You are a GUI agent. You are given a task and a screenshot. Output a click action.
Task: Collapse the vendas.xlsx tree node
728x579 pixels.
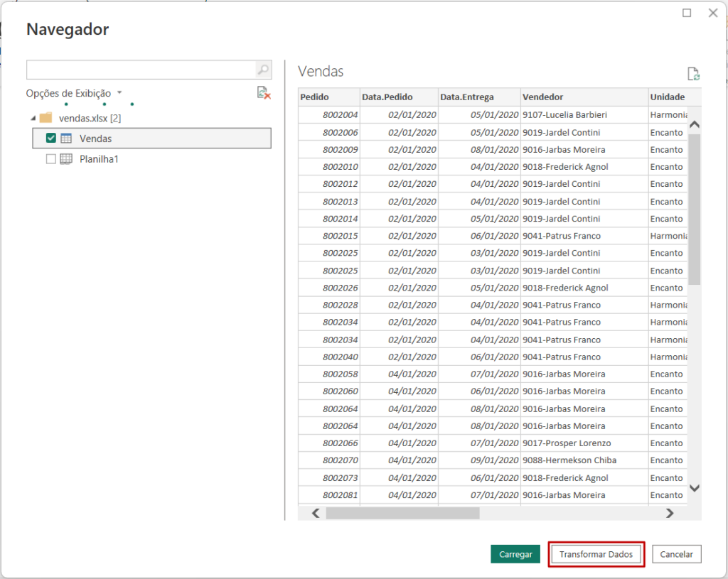pyautogui.click(x=33, y=118)
